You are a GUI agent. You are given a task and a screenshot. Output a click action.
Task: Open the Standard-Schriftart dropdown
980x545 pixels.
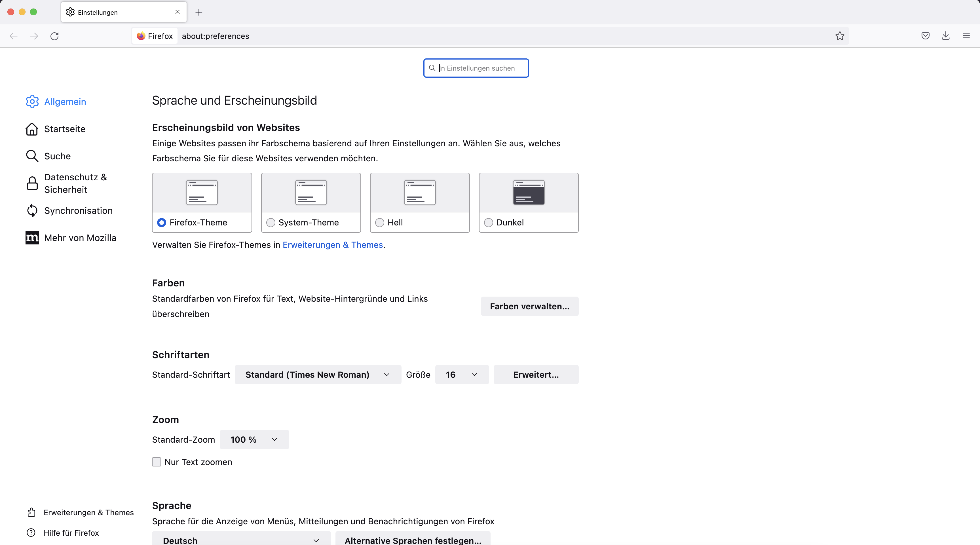click(x=318, y=375)
